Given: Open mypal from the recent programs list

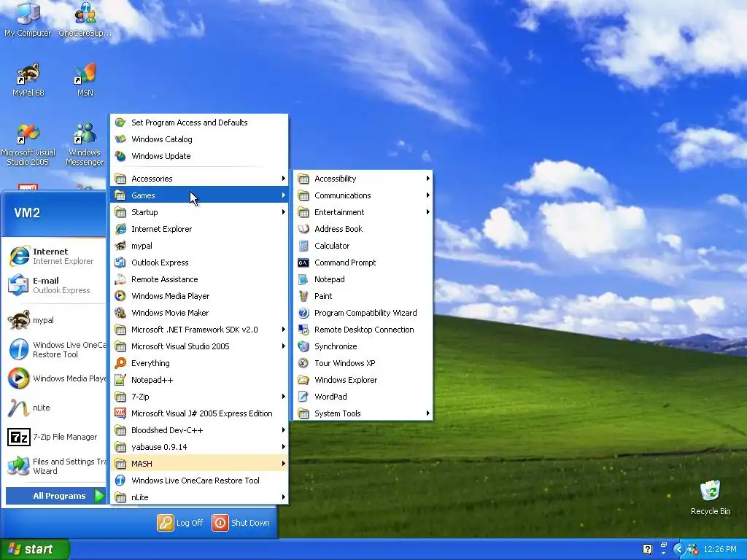Looking at the screenshot, I should point(55,320).
